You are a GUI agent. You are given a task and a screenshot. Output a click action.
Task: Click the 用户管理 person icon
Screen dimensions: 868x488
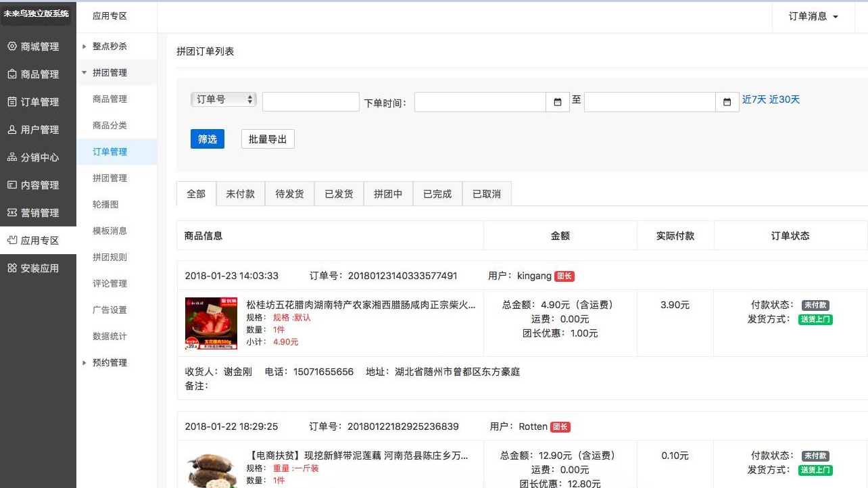[11, 130]
